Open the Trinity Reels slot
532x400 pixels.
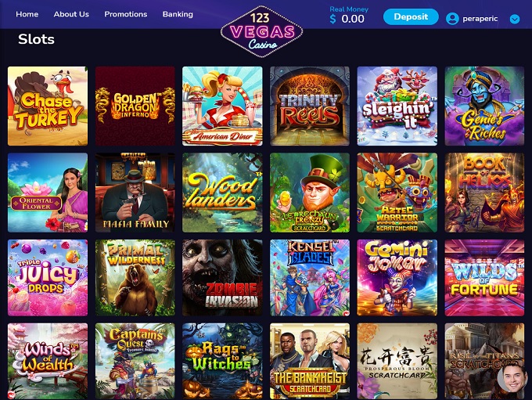(310, 106)
